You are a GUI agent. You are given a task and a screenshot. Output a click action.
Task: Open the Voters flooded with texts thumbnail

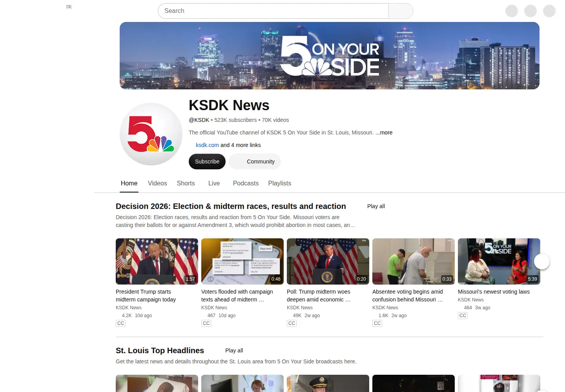pos(242,261)
